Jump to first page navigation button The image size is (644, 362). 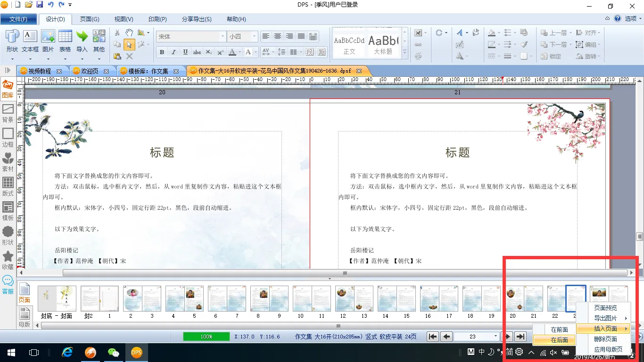[432, 337]
